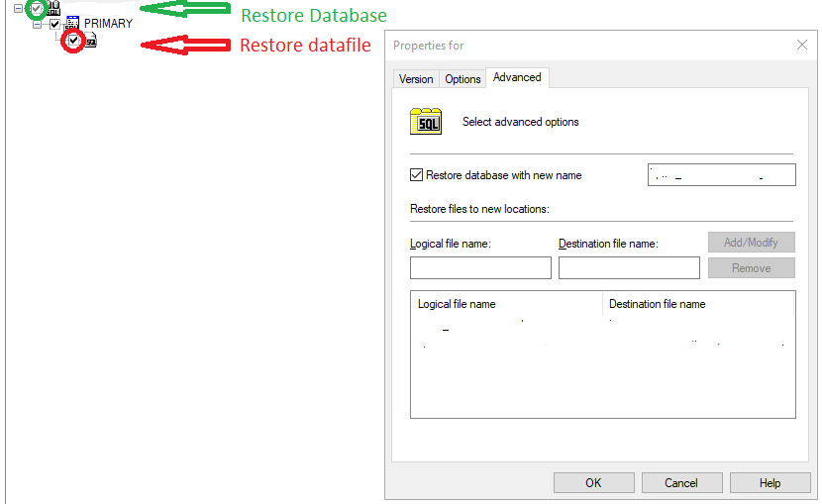The height and width of the screenshot is (504, 822).
Task: Switch to the Options tab
Action: click(462, 79)
